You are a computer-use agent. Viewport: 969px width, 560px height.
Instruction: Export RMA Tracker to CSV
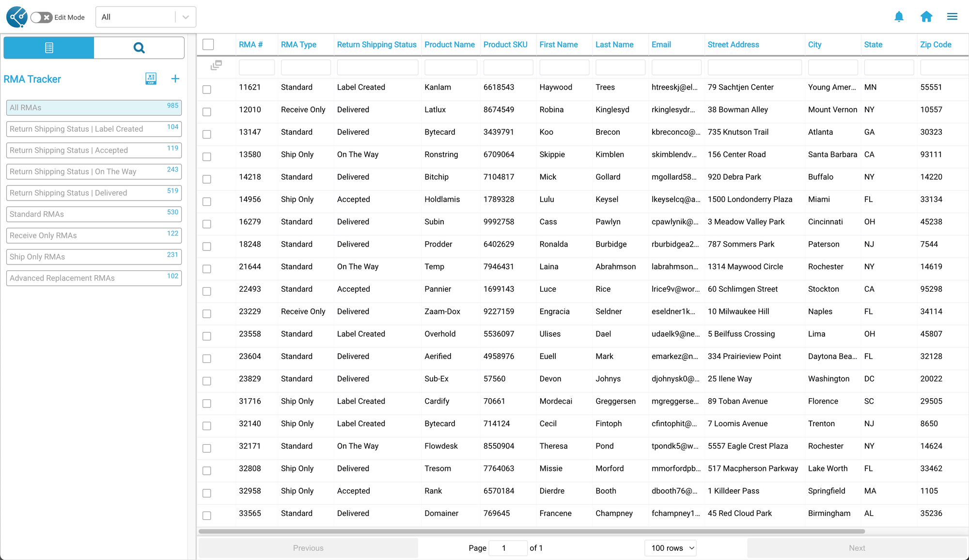pyautogui.click(x=151, y=78)
